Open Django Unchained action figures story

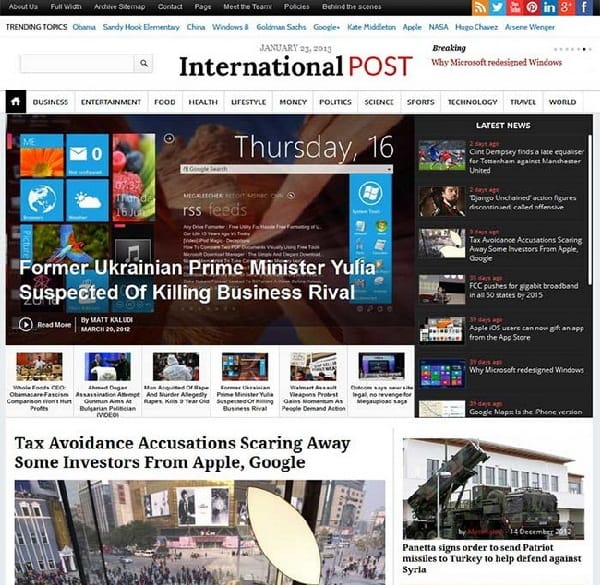tap(523, 202)
